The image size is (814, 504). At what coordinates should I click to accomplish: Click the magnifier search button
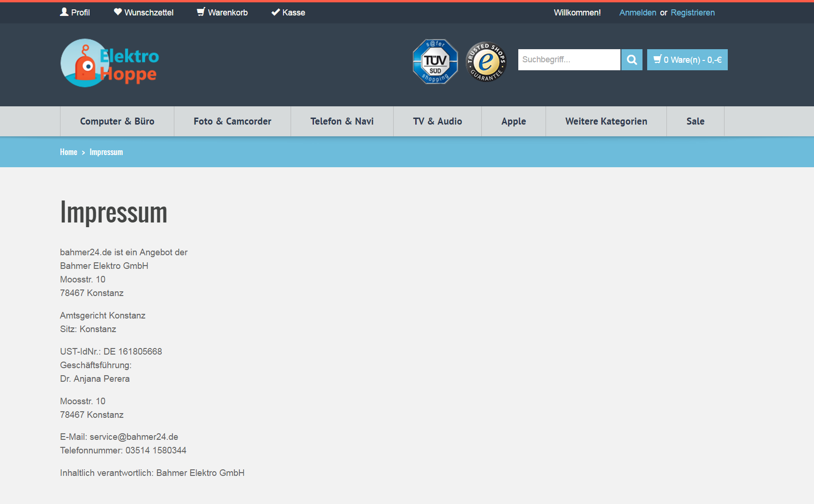632,59
